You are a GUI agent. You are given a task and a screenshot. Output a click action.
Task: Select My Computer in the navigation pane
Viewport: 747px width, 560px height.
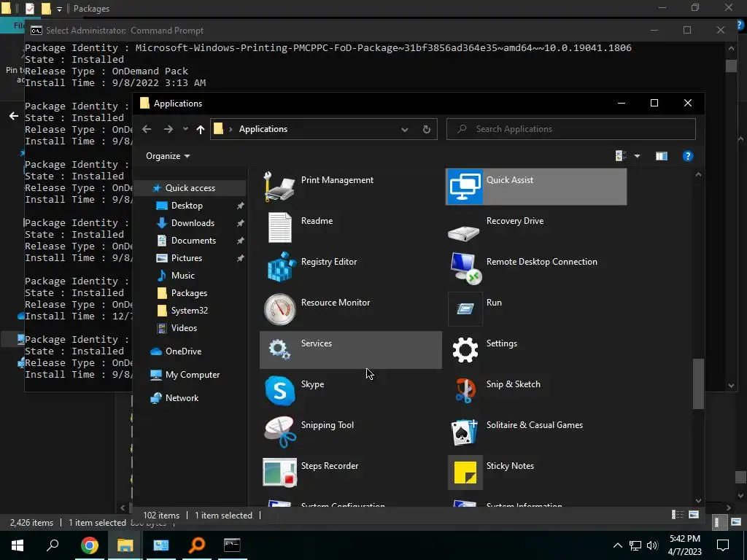click(x=193, y=375)
